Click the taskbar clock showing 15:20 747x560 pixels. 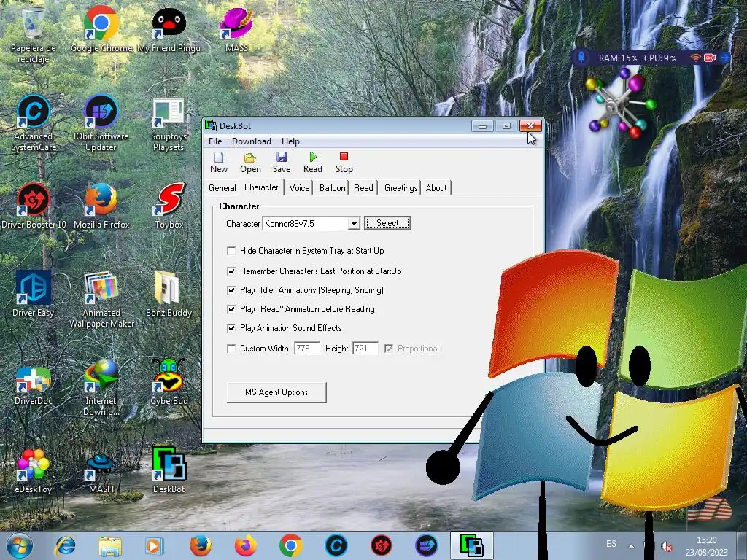707,546
